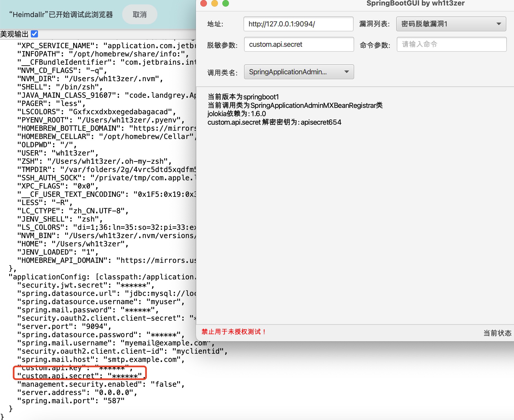The width and height of the screenshot is (514, 420).
Task: Edit the 地址 URL field
Action: click(x=298, y=24)
